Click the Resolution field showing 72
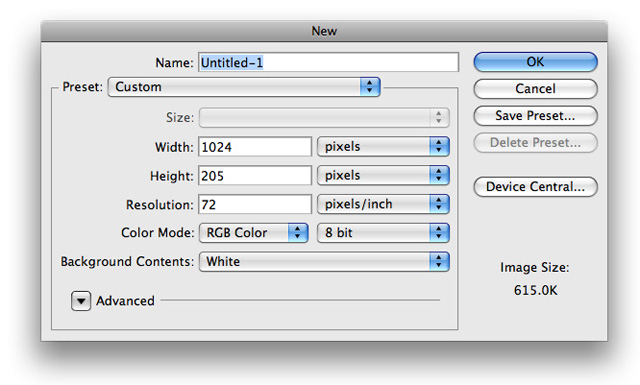This screenshot has height=385, width=640. tap(255, 204)
